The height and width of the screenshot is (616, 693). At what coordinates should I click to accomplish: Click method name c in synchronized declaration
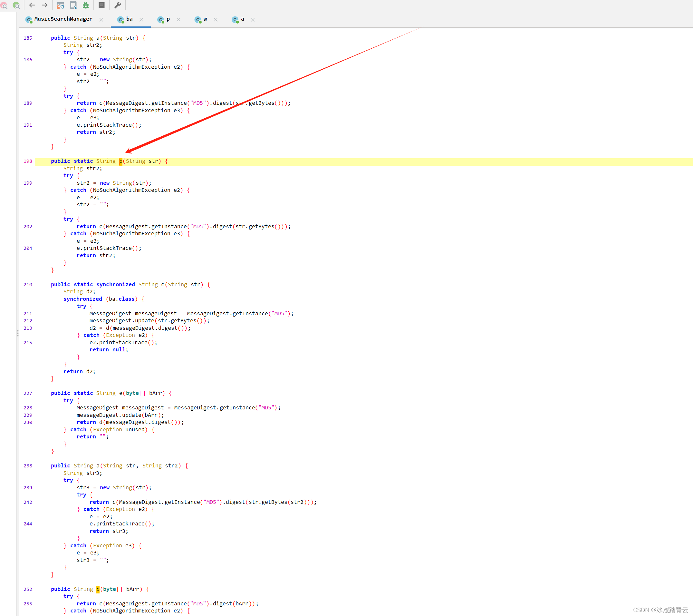(x=163, y=285)
